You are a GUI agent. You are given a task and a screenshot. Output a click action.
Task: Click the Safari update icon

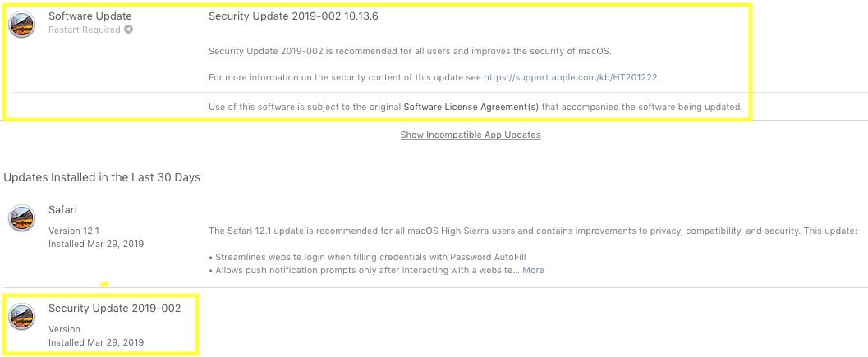[21, 218]
